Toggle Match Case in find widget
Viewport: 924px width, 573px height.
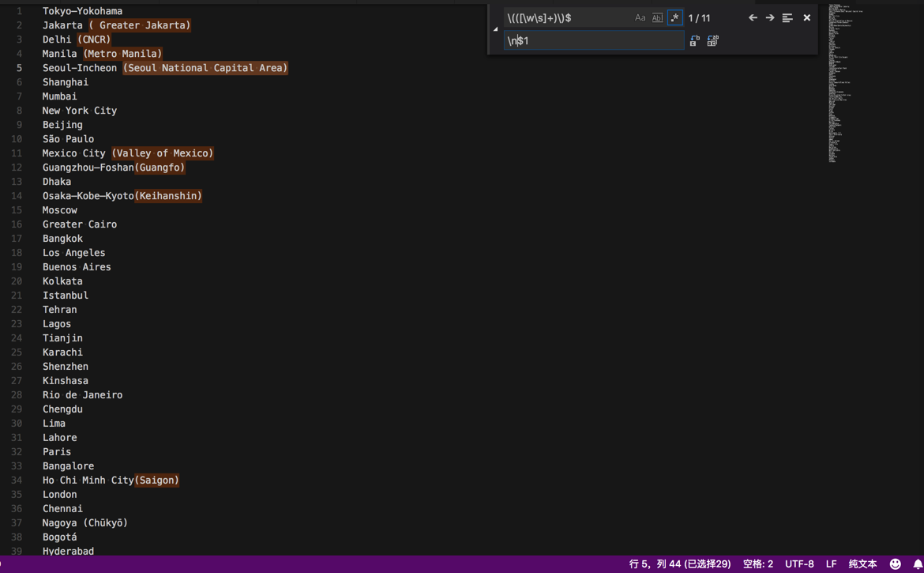click(x=640, y=17)
